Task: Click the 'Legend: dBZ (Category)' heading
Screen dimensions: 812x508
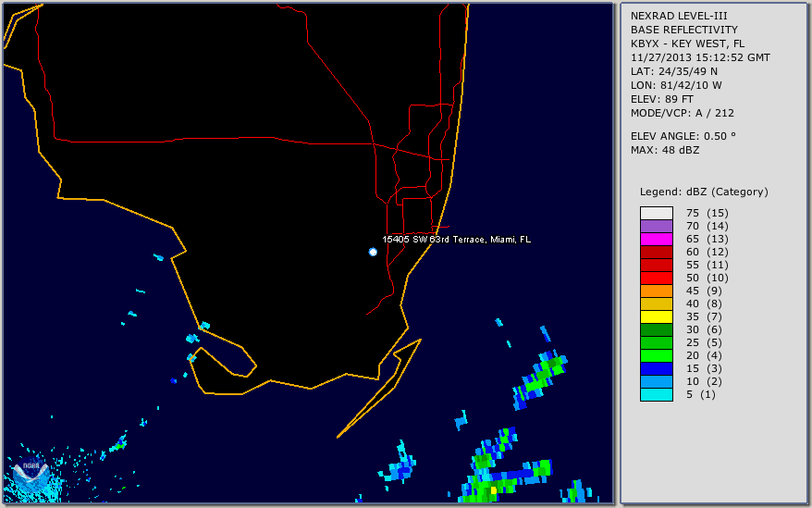Action: click(704, 192)
